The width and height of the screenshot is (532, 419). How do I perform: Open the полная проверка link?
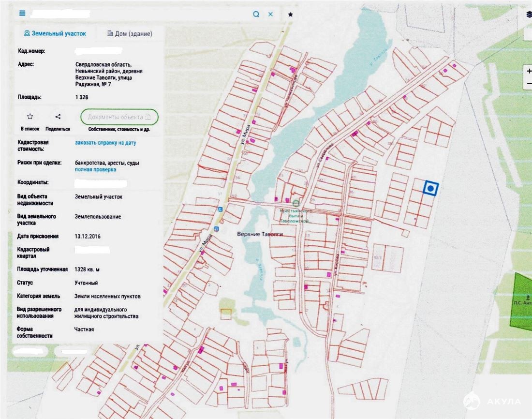click(x=95, y=170)
